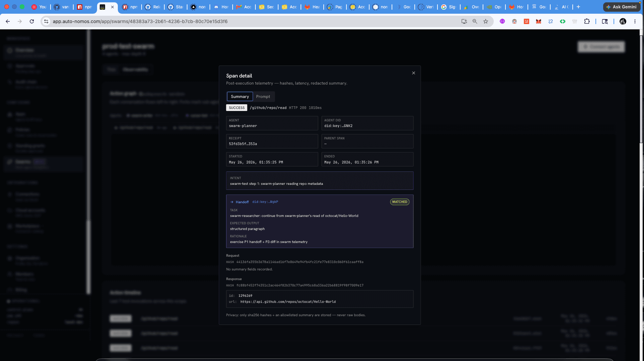Click the started timestamp 01:35:25 PM
Viewport: 644px width, 361px height.
(x=256, y=162)
